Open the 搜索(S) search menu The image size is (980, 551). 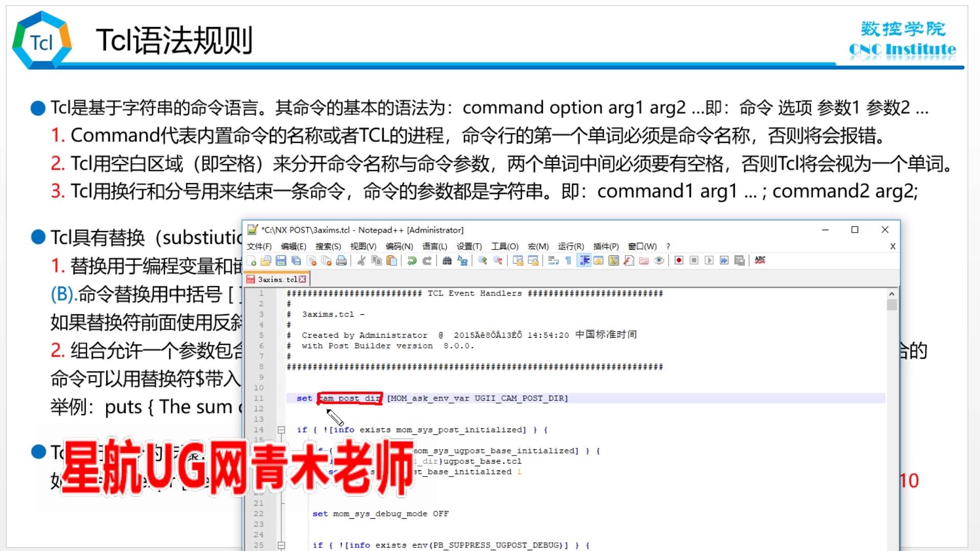tap(328, 246)
